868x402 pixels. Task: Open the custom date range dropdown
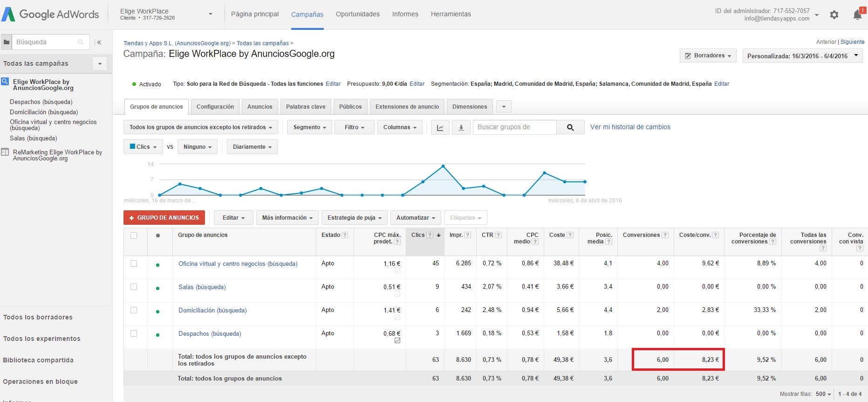(x=802, y=56)
